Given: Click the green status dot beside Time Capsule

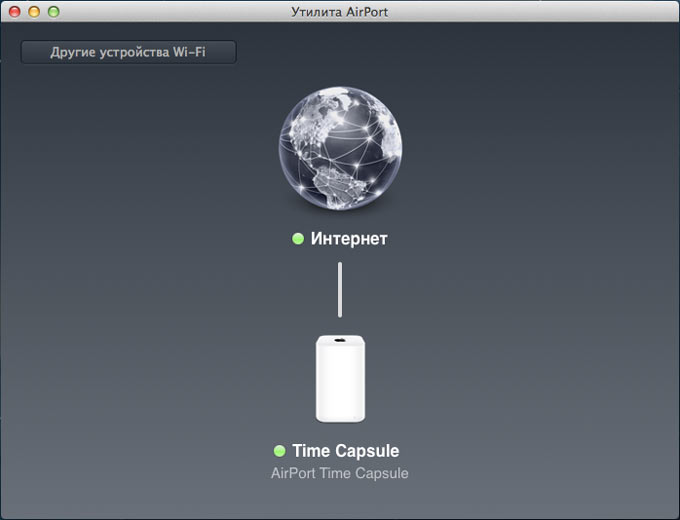Looking at the screenshot, I should pyautogui.click(x=280, y=451).
